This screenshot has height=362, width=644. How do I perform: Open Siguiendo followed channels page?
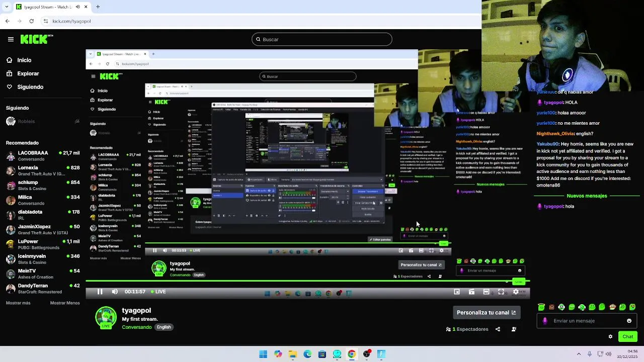coord(25,87)
